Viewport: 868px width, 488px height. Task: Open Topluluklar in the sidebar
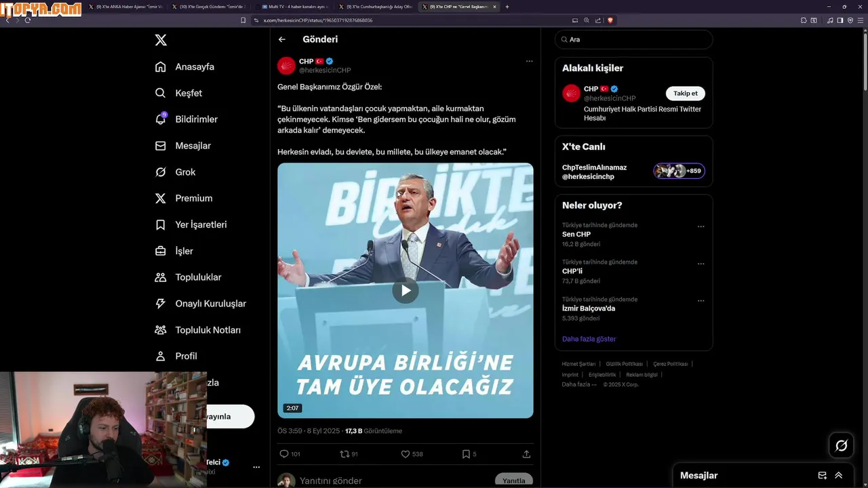pyautogui.click(x=188, y=277)
